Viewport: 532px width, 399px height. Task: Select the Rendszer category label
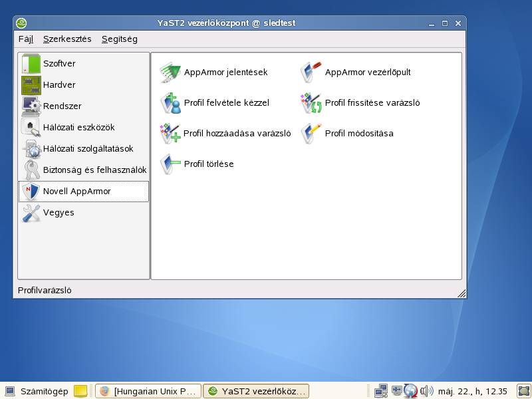[x=62, y=106]
